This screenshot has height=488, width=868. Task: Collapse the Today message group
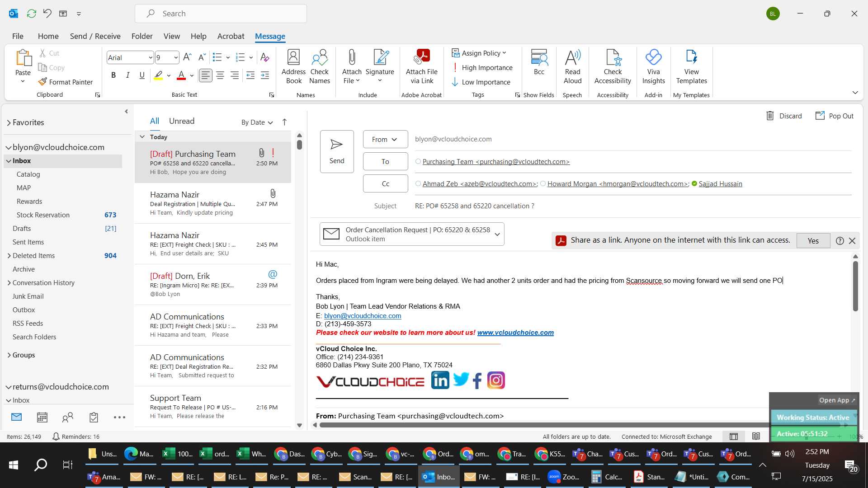142,136
